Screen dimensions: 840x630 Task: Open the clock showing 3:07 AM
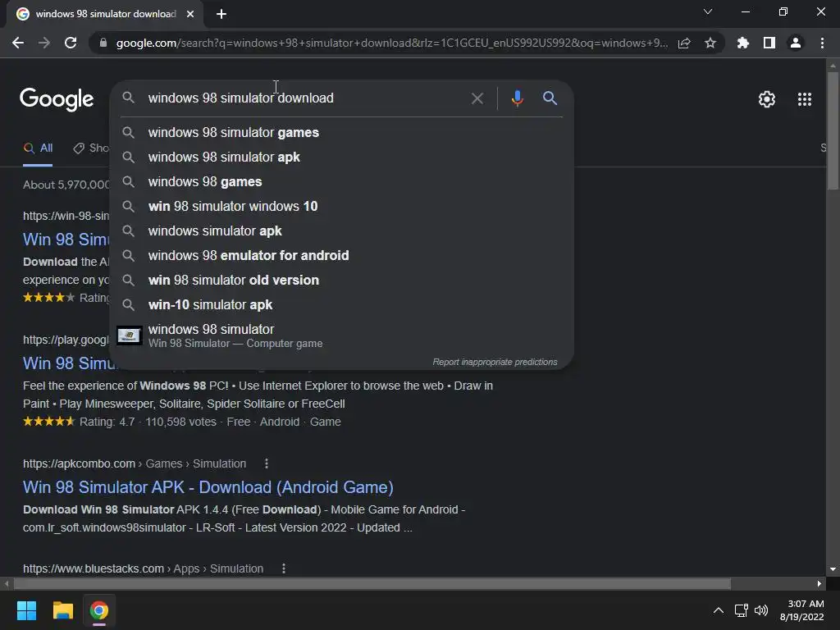click(x=802, y=610)
